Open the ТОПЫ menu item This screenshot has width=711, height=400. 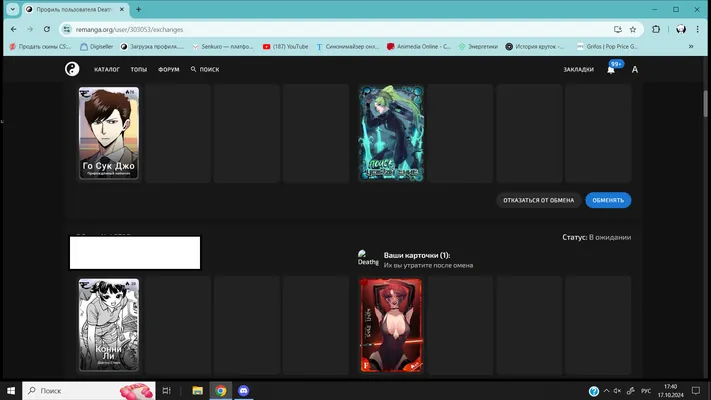coord(139,69)
